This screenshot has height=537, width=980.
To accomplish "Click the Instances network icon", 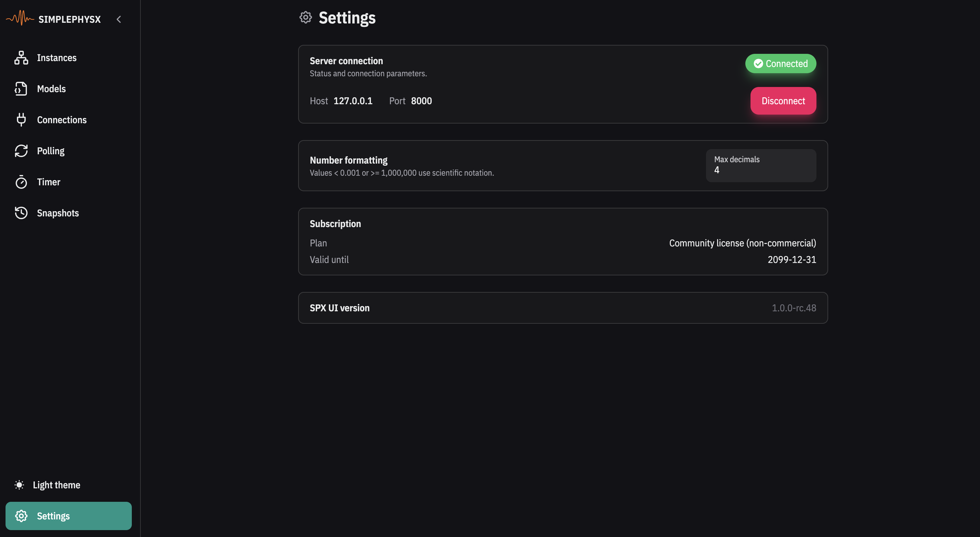I will tap(21, 58).
